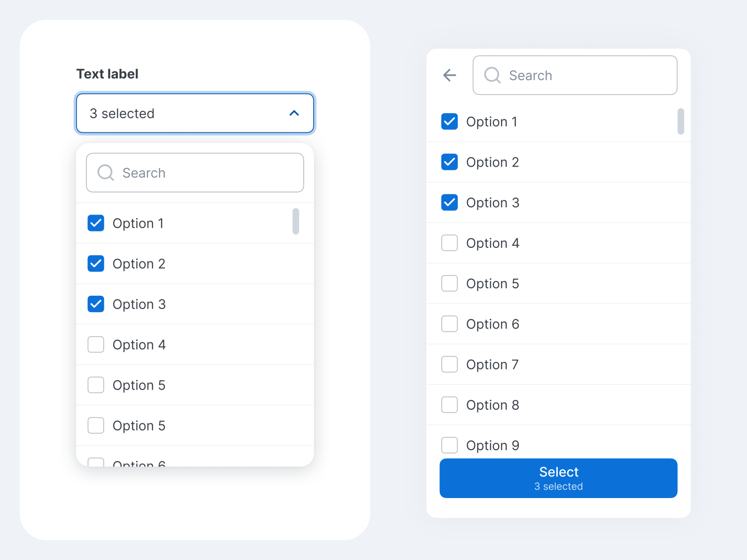Viewport: 747px width, 560px height.
Task: Uncheck the Option 1 checkbox in left dropdown
Action: point(95,223)
